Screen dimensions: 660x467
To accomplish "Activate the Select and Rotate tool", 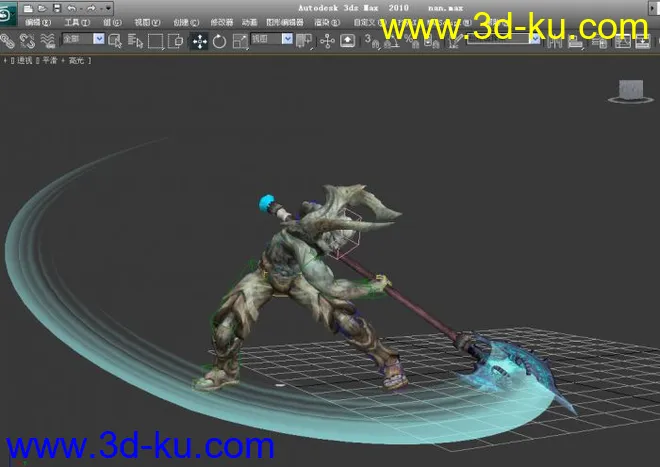I will click(219, 41).
